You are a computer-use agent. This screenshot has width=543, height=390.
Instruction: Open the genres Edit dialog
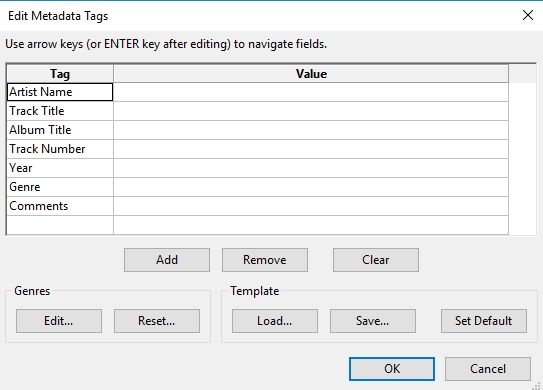pyautogui.click(x=59, y=321)
